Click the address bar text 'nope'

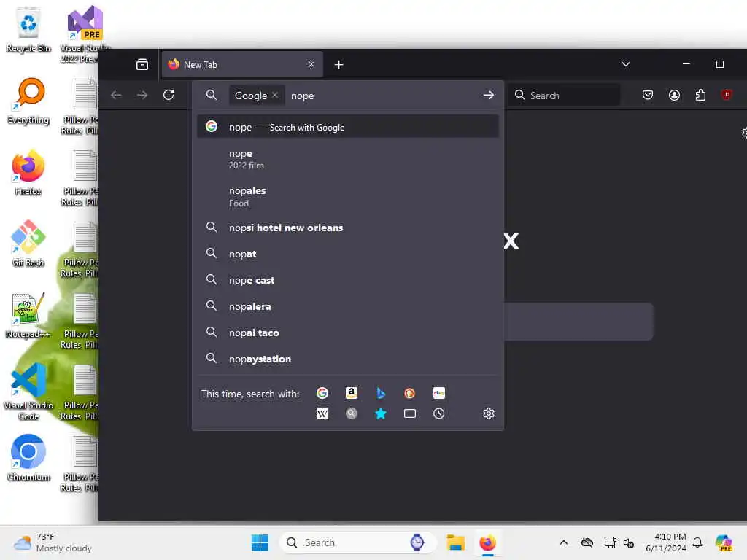tap(303, 96)
